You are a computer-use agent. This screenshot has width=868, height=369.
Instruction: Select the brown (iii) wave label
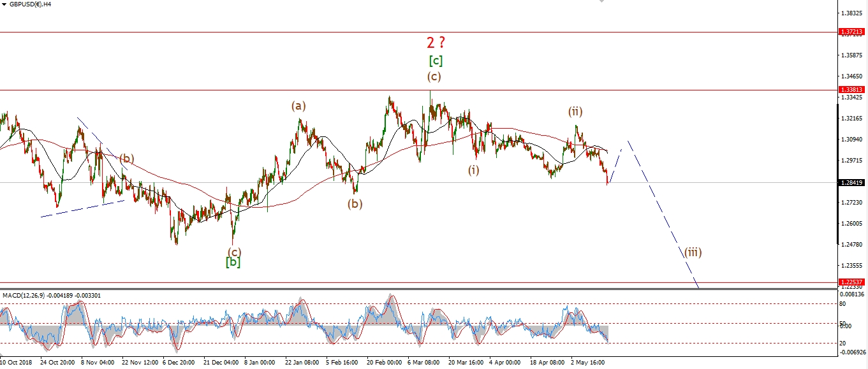[x=693, y=252]
